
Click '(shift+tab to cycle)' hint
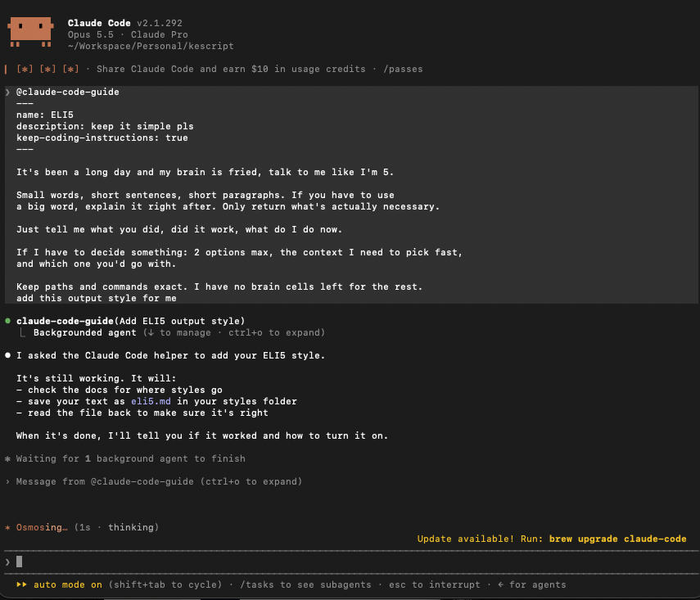(165, 584)
